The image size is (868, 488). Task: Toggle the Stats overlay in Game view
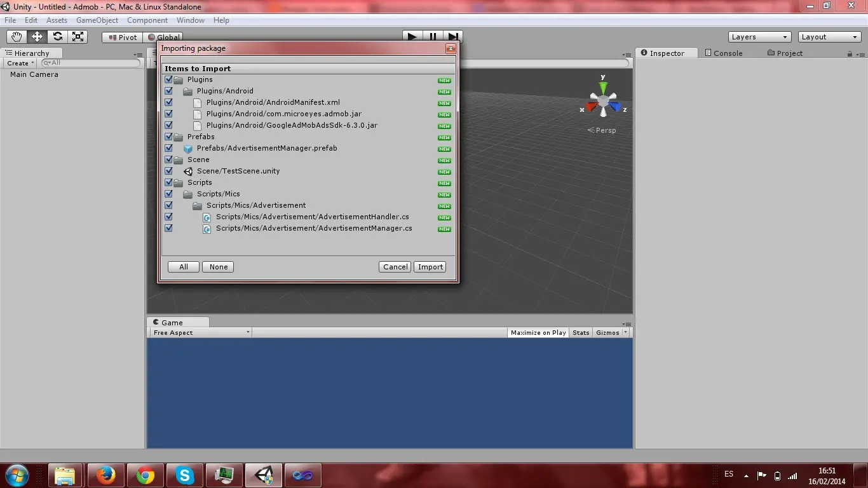[581, 332]
